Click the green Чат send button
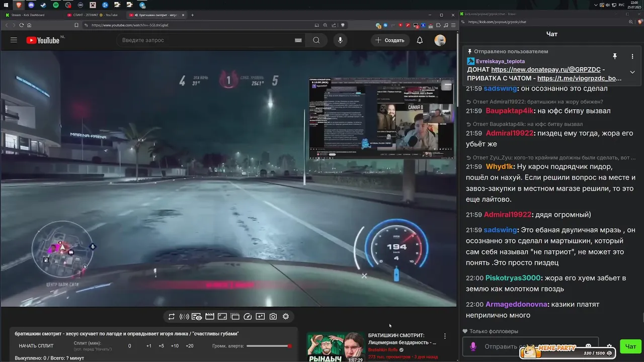The image size is (644, 362). [630, 346]
